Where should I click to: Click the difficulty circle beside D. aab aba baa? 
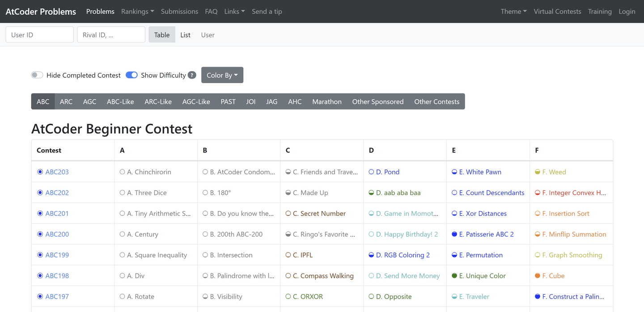(371, 193)
